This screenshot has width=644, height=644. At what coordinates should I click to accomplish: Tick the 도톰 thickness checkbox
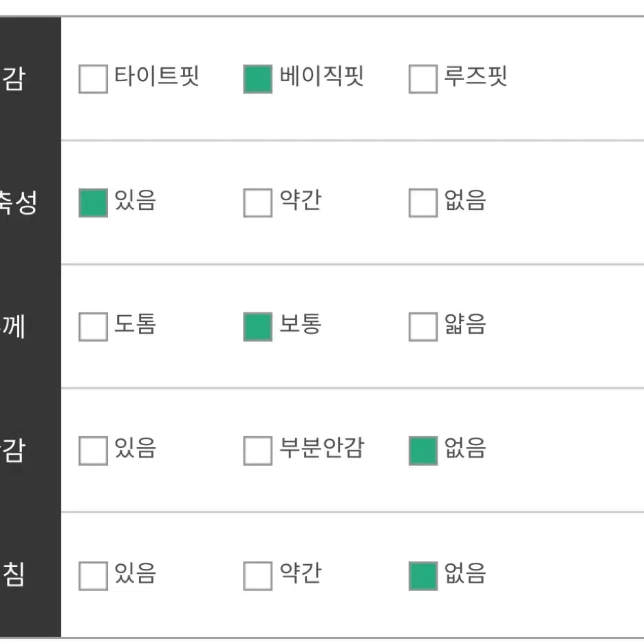click(x=94, y=327)
